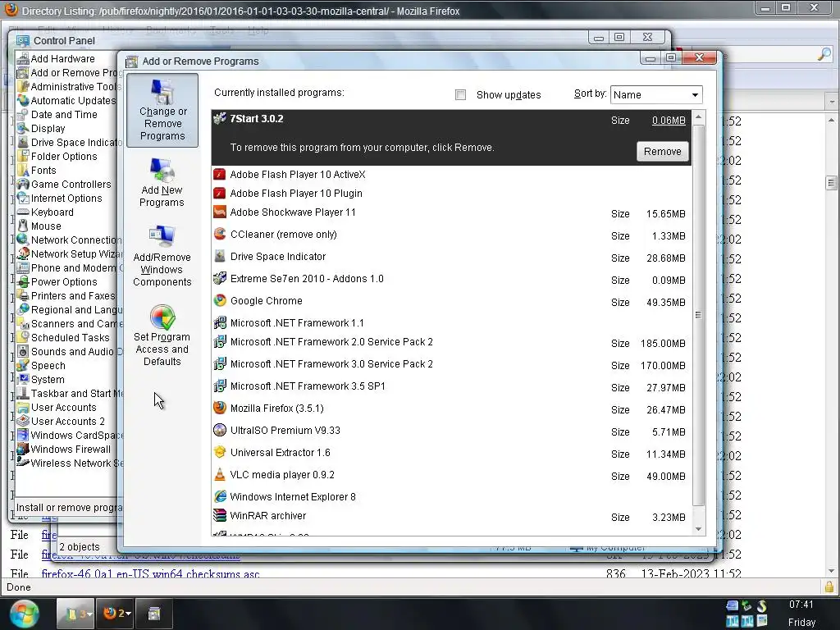Click Printers and Faxes in Control Panel
This screenshot has height=630, width=840.
pyautogui.click(x=66, y=295)
